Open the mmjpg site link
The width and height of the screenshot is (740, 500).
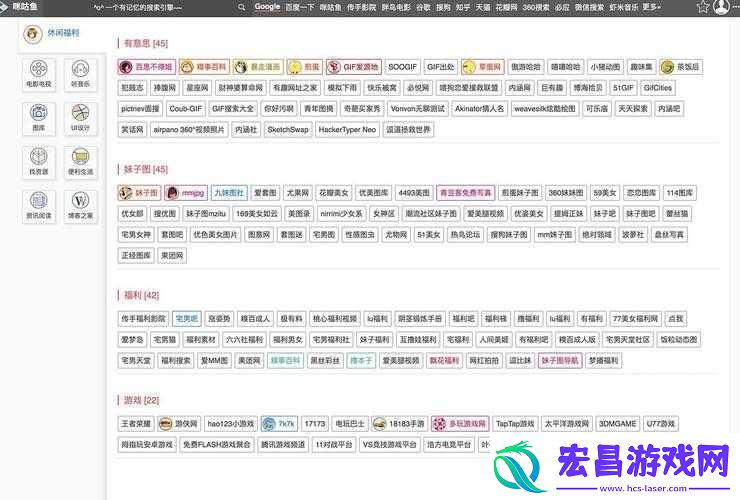(x=186, y=193)
